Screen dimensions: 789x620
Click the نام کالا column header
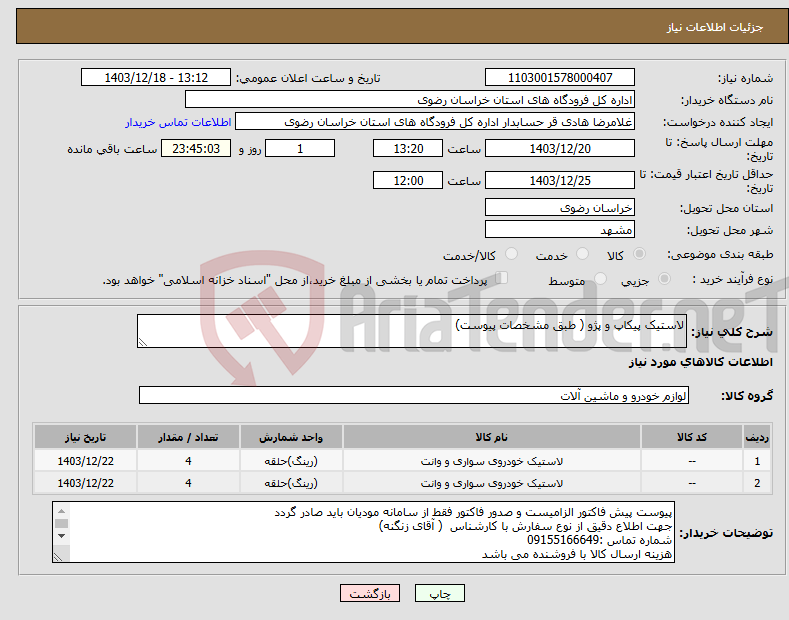pyautogui.click(x=492, y=437)
